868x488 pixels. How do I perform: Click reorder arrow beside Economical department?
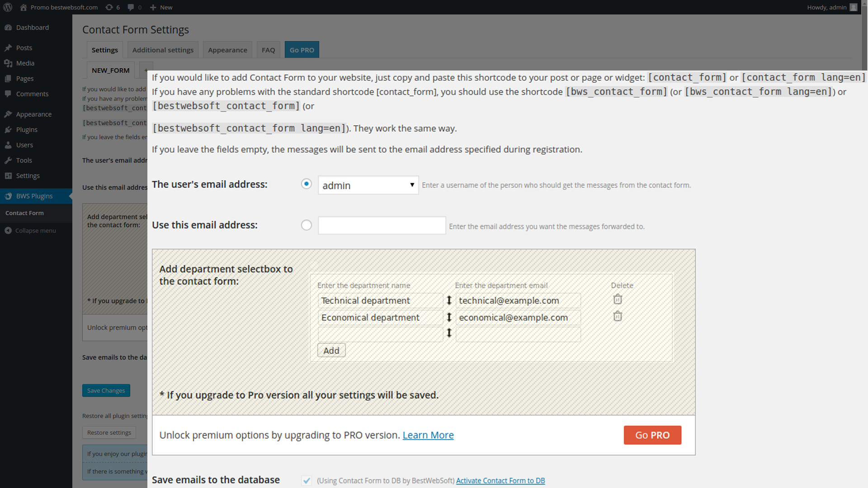click(449, 318)
